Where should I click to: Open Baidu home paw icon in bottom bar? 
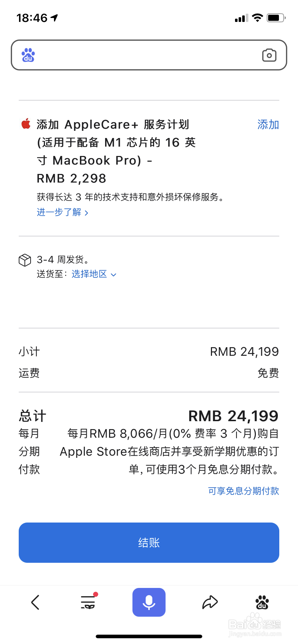point(262,602)
